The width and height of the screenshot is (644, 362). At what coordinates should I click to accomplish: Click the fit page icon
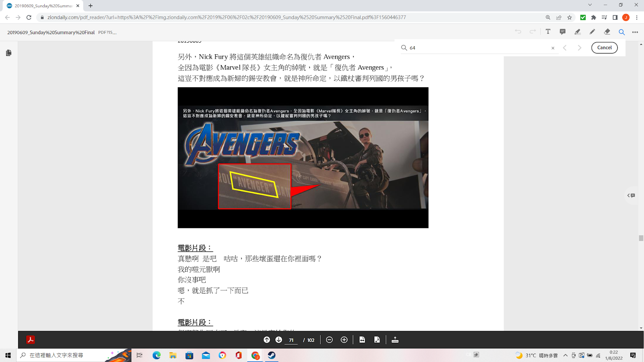point(377,340)
